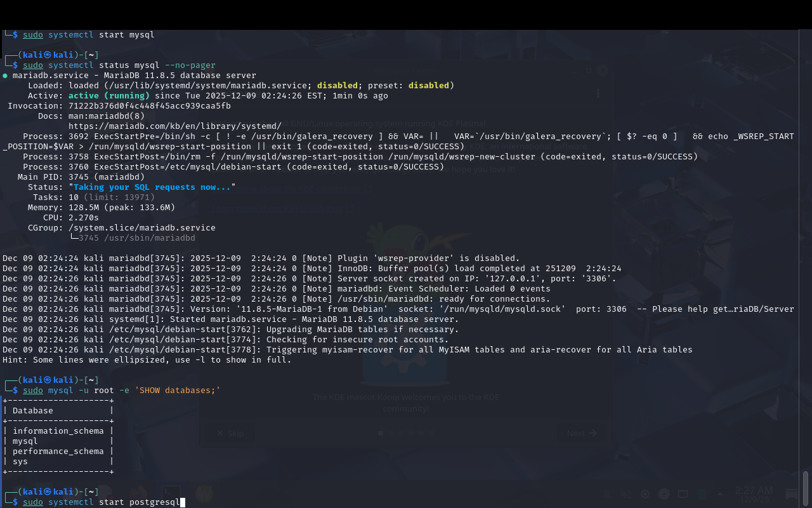
Task: Click the muted volume tray icon
Action: (x=625, y=494)
